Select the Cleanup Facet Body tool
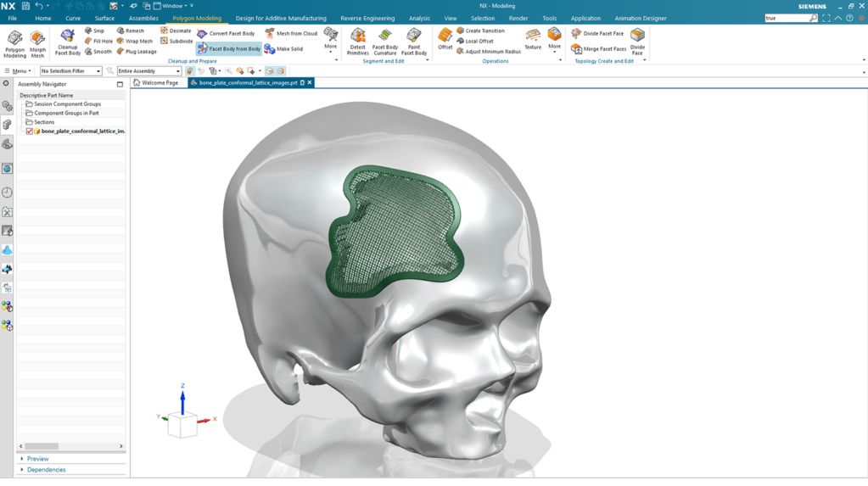This screenshot has height=486, width=868. [x=68, y=42]
